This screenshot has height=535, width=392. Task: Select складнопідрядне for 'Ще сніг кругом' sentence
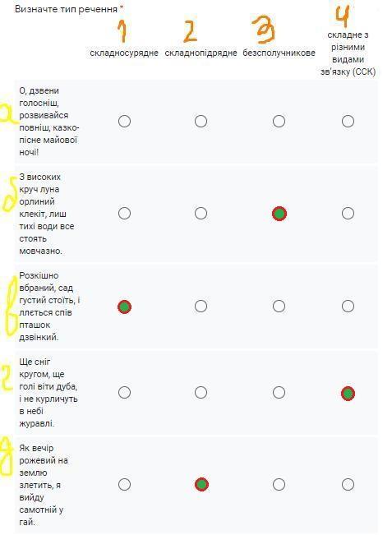point(201,392)
